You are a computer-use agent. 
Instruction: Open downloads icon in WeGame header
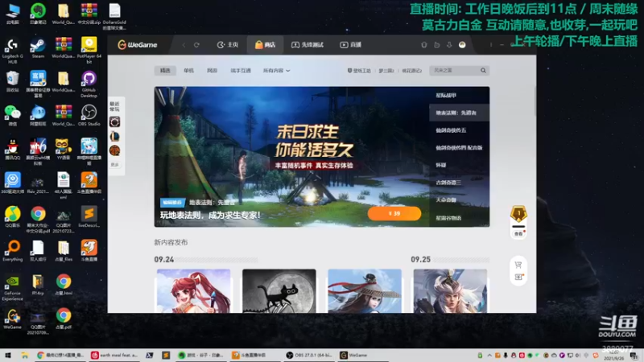(449, 45)
